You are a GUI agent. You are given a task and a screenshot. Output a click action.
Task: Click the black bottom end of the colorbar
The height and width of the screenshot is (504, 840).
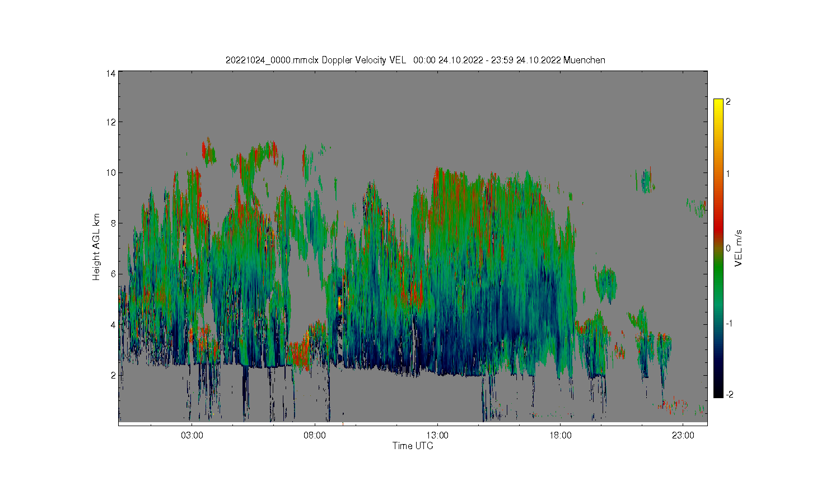click(x=718, y=392)
